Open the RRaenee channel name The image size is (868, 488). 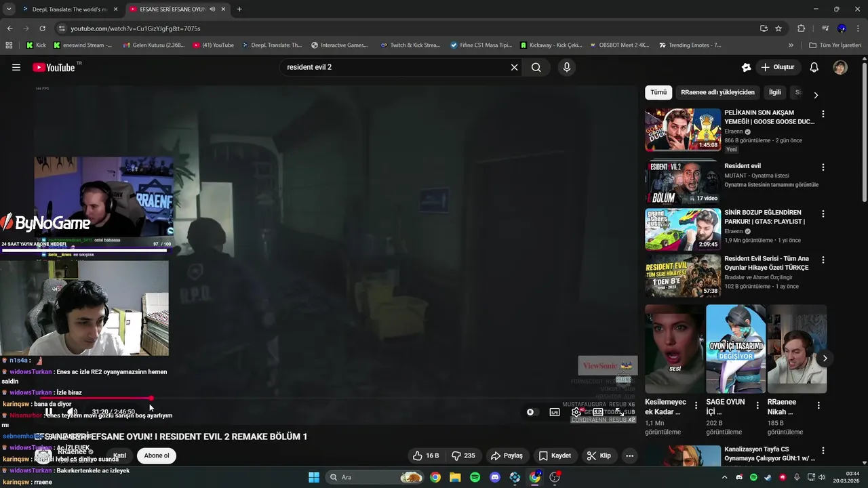(x=72, y=451)
